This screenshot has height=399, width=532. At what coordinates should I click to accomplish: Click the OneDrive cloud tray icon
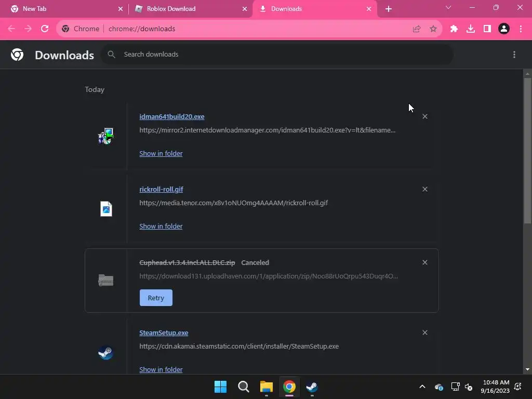click(438, 387)
